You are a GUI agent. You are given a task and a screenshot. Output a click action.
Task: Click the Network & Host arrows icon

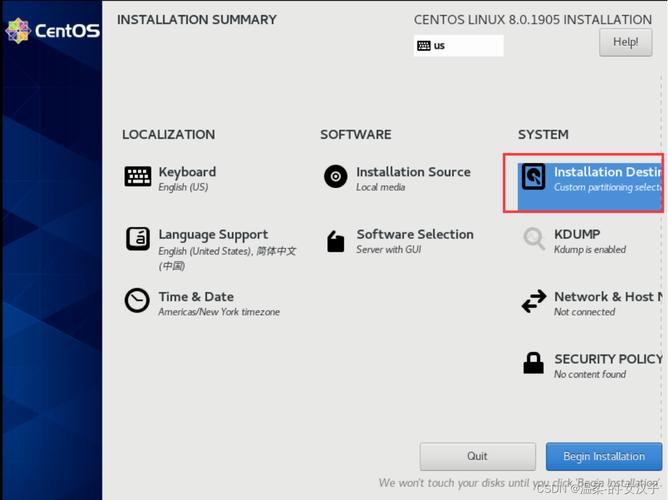point(534,301)
